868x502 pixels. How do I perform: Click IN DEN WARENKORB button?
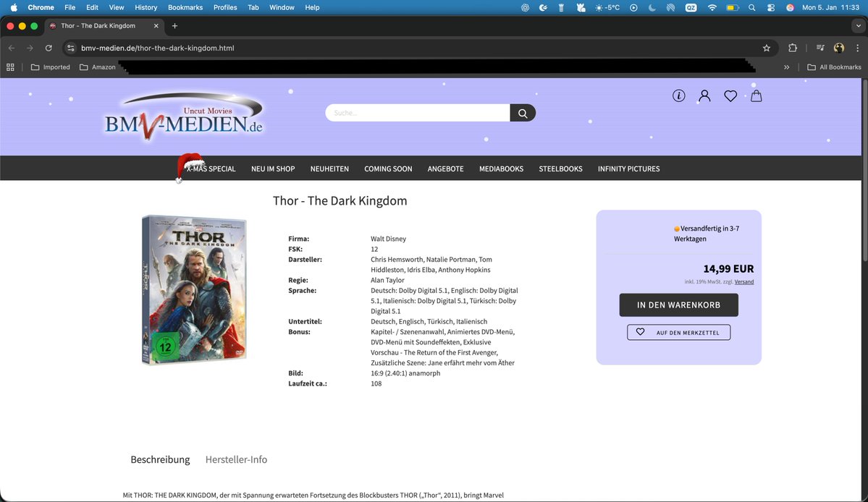pos(678,305)
